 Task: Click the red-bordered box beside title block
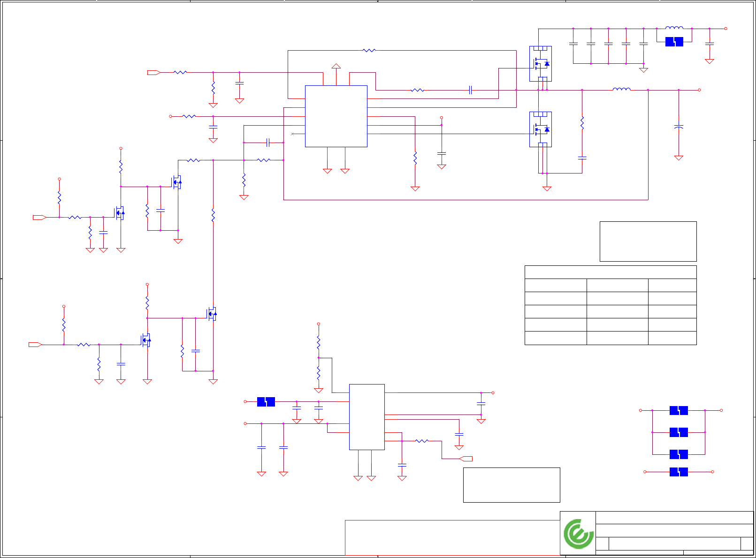point(452,538)
